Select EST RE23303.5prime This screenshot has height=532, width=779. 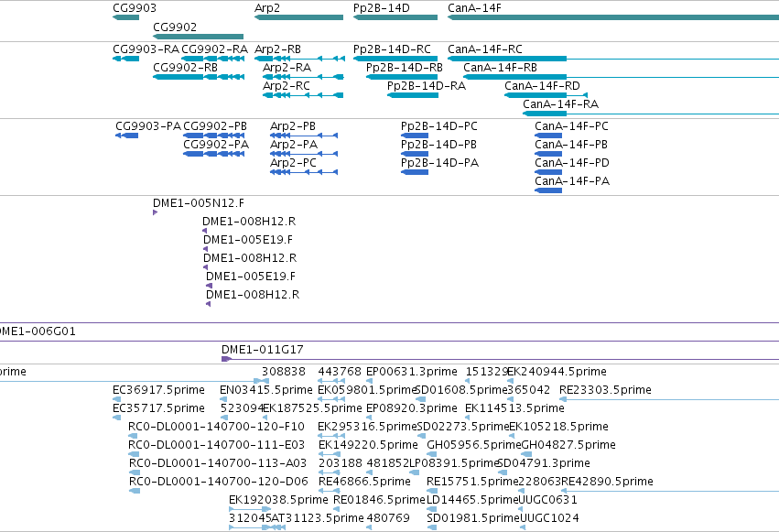669,399
